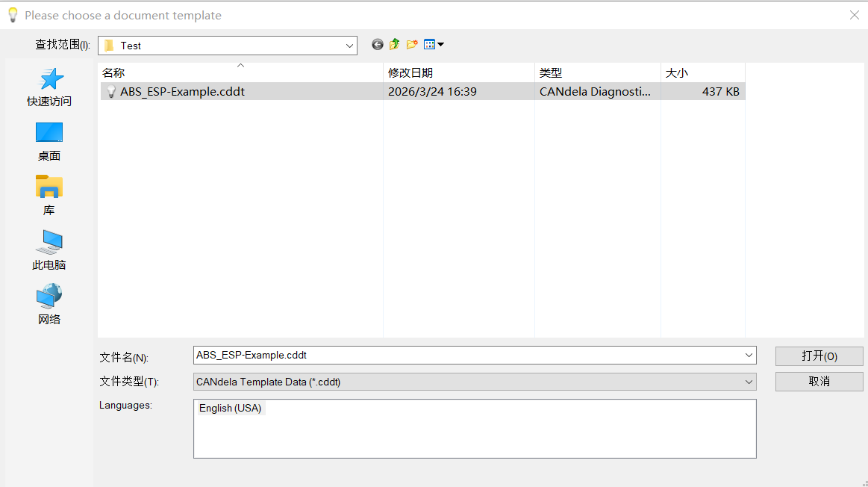Image resolution: width=868 pixels, height=487 pixels.
Task: Go up one folder level
Action: 394,45
